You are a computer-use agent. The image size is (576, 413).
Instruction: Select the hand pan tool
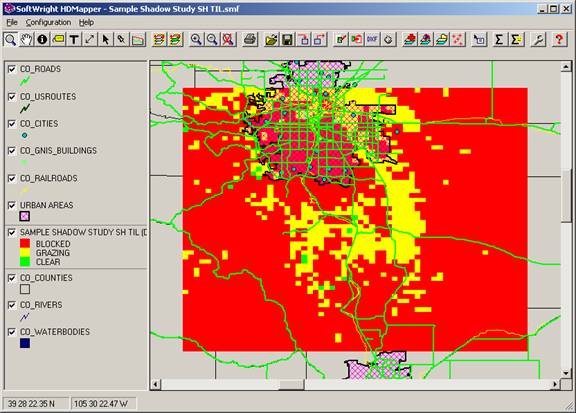click(x=26, y=39)
